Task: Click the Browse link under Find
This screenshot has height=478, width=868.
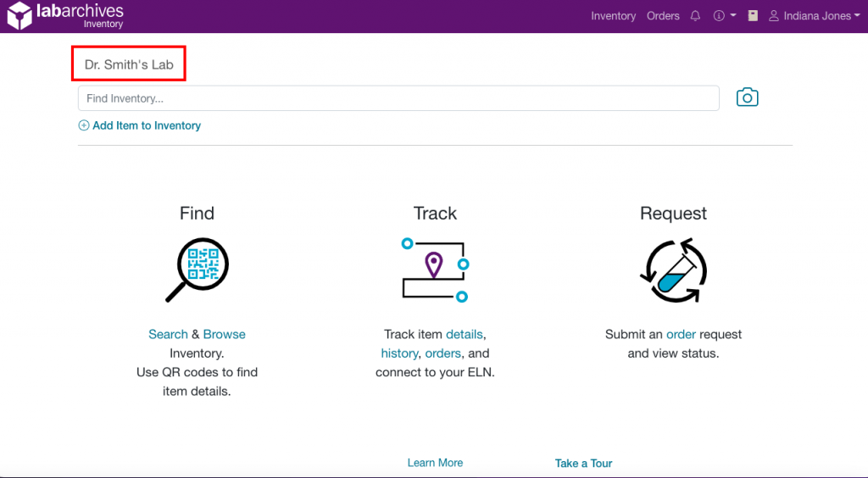Action: click(x=224, y=334)
